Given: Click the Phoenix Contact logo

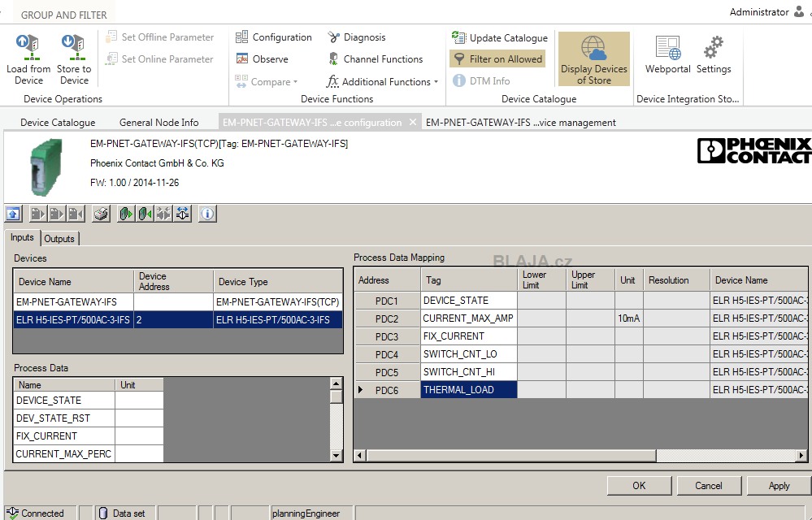Looking at the screenshot, I should (x=754, y=150).
